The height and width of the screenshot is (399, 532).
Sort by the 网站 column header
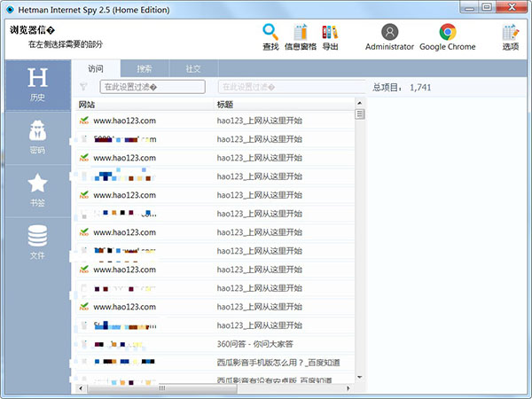[x=145, y=105]
